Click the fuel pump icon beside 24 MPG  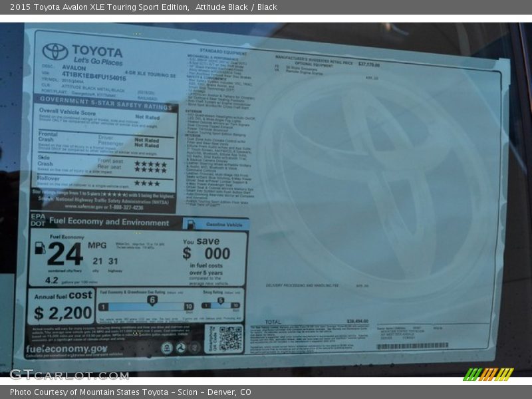[40, 247]
